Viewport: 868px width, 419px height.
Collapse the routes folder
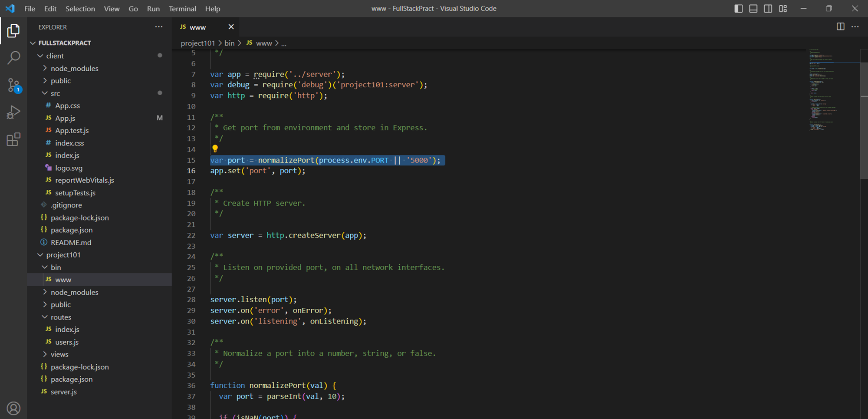point(45,317)
